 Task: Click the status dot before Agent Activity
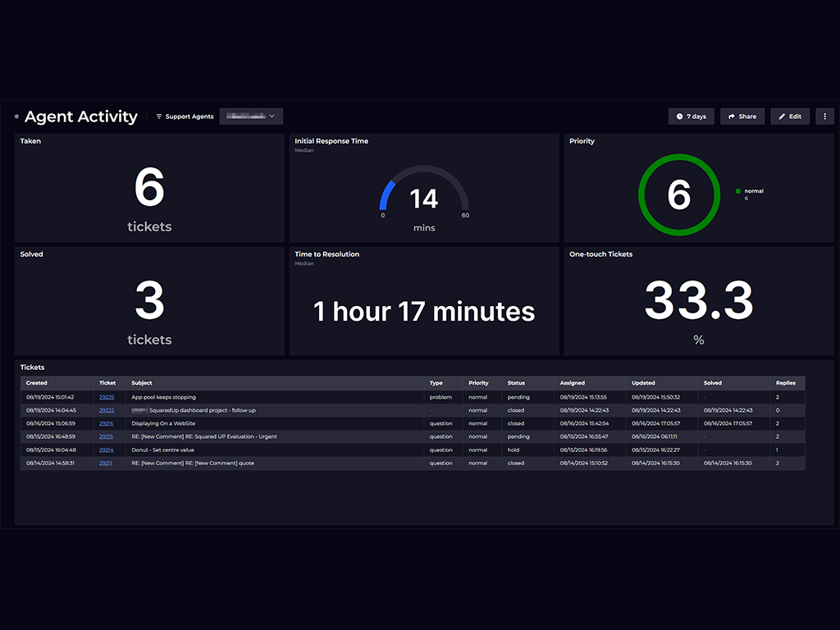click(x=16, y=116)
